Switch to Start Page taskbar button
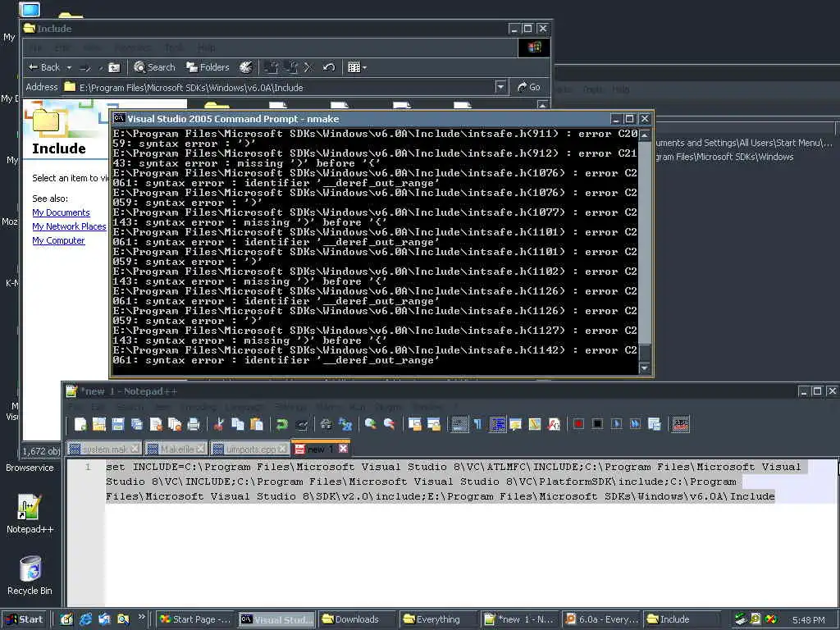This screenshot has width=840, height=630. click(195, 619)
